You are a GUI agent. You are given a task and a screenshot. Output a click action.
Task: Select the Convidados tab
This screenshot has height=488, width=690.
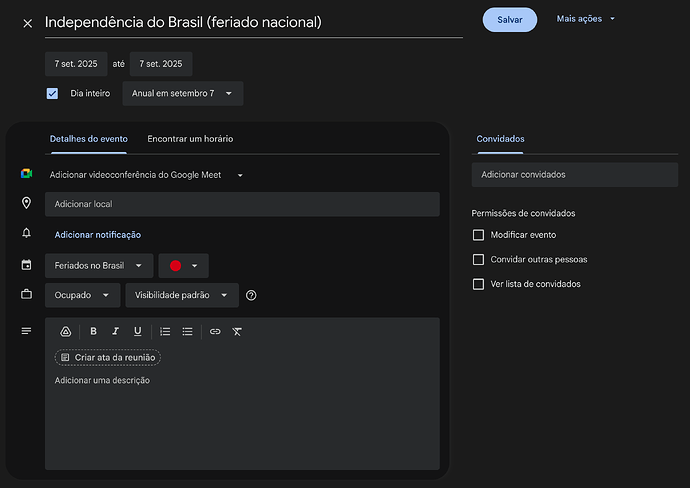coord(500,139)
